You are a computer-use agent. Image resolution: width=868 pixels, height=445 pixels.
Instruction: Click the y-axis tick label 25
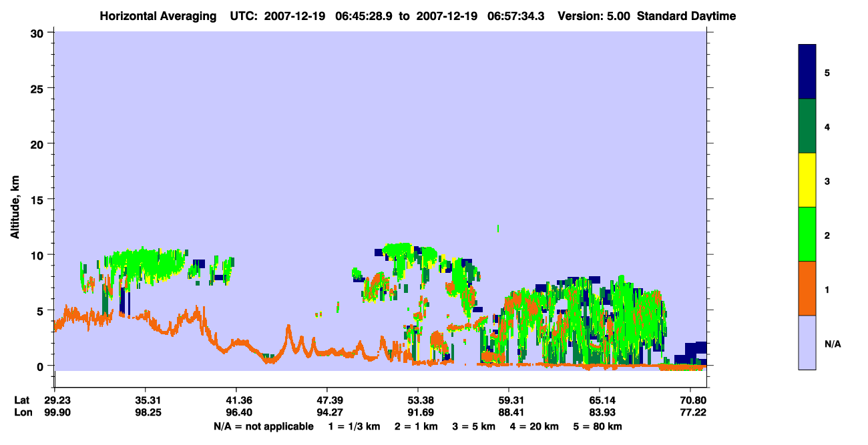pos(39,88)
